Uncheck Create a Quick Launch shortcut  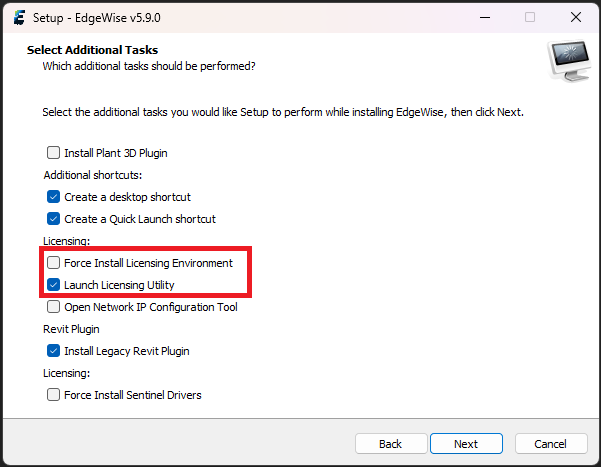pos(54,219)
